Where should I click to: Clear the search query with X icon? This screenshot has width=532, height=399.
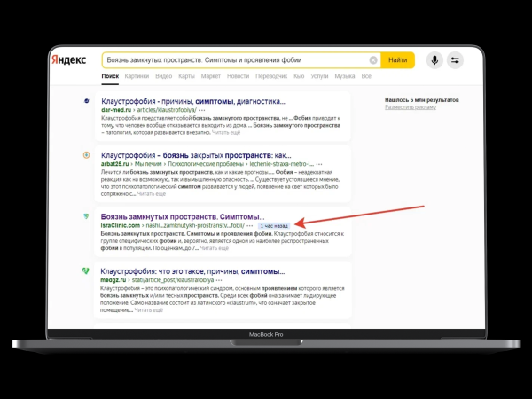[x=373, y=60]
